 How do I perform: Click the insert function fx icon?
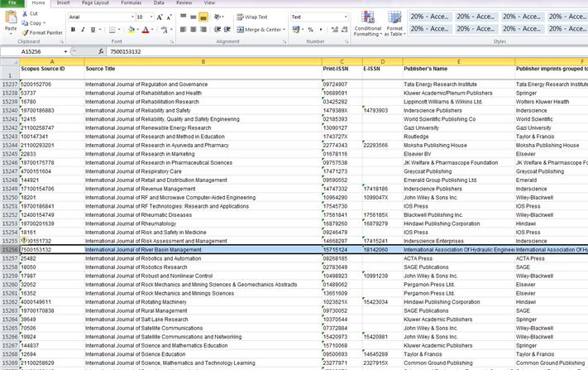[101, 51]
